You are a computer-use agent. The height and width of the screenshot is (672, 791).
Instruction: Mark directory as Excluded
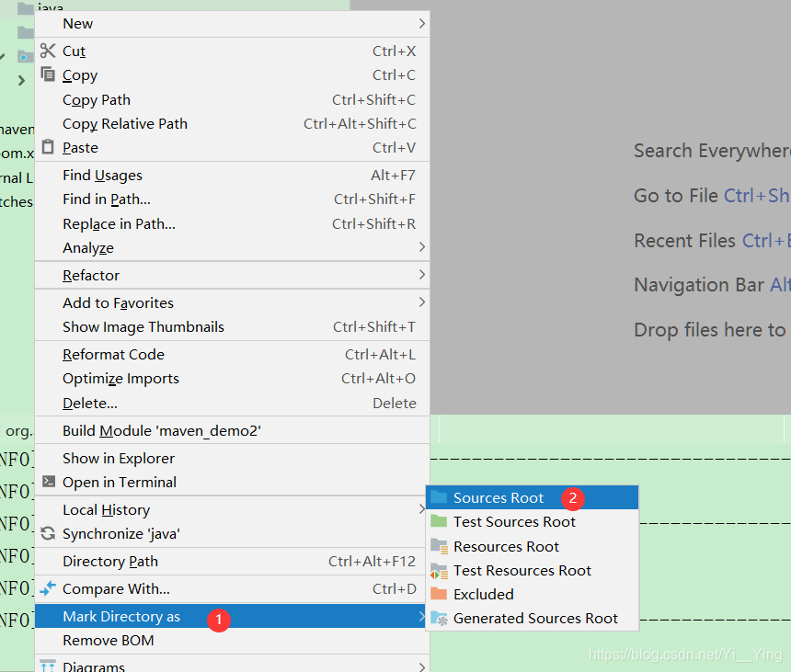(x=533, y=594)
